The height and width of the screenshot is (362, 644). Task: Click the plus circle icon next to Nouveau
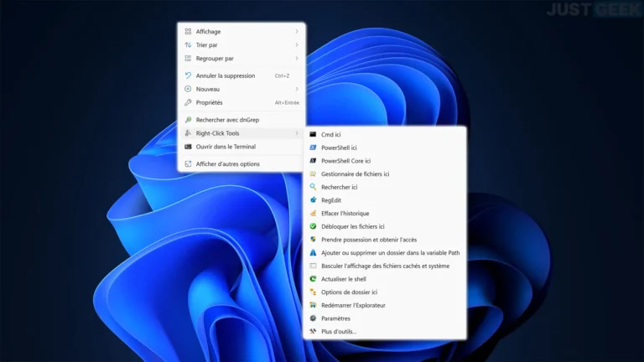[x=188, y=89]
